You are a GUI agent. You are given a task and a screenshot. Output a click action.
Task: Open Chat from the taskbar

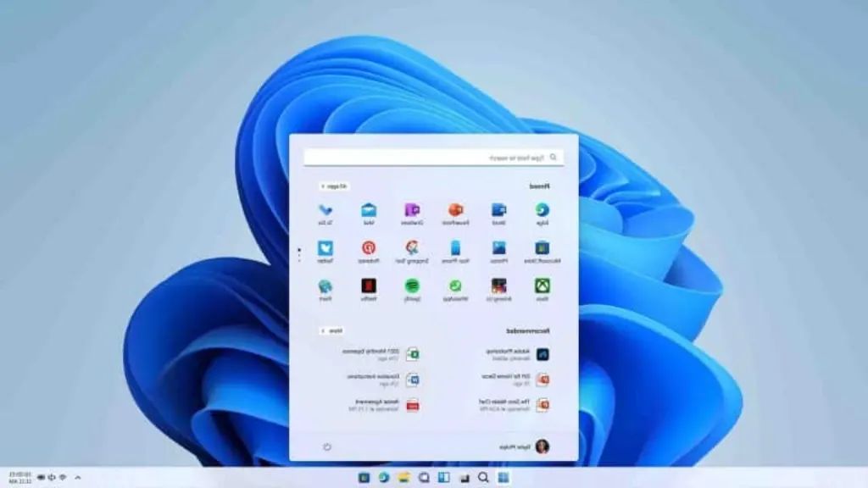click(424, 478)
